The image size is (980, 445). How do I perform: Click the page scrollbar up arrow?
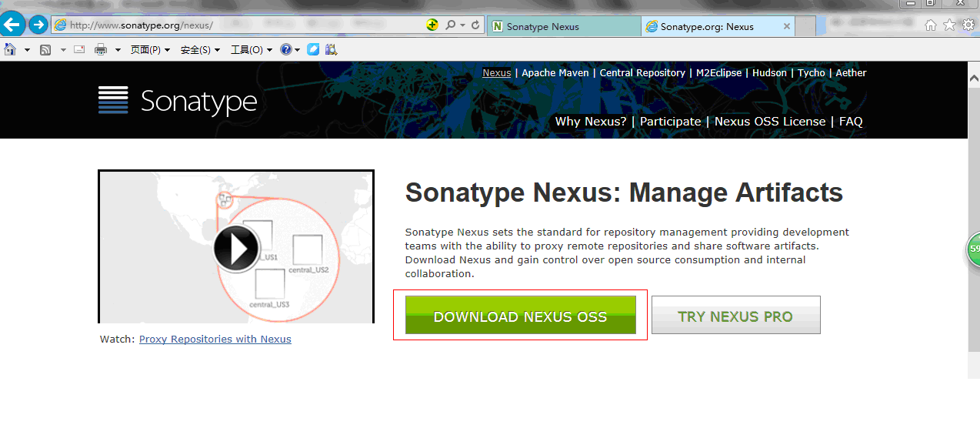[974, 78]
